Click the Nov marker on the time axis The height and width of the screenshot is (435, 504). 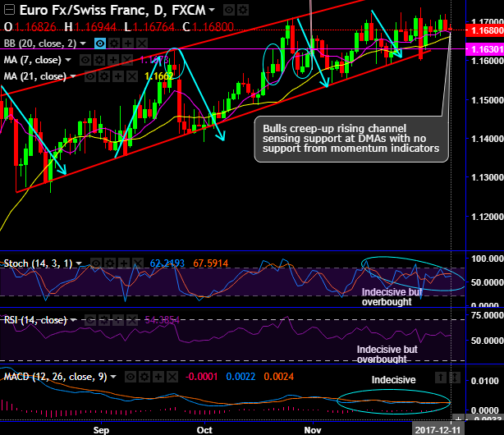[x=313, y=430]
